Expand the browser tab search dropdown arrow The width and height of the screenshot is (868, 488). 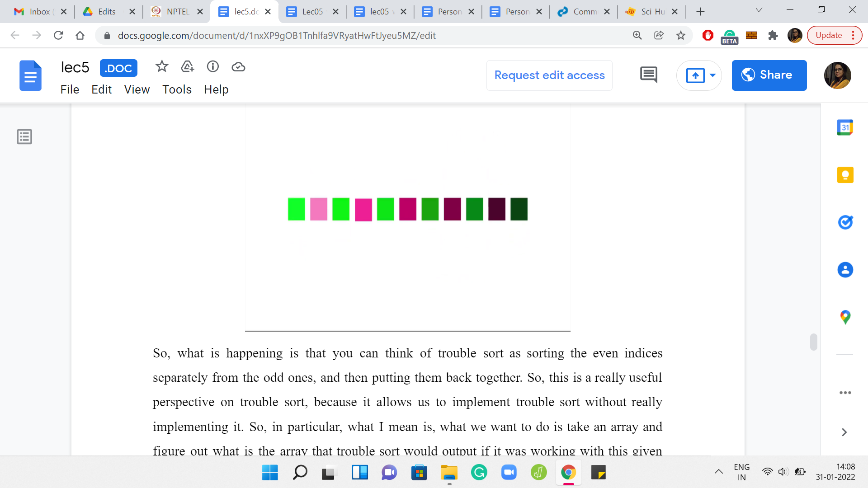tap(759, 10)
